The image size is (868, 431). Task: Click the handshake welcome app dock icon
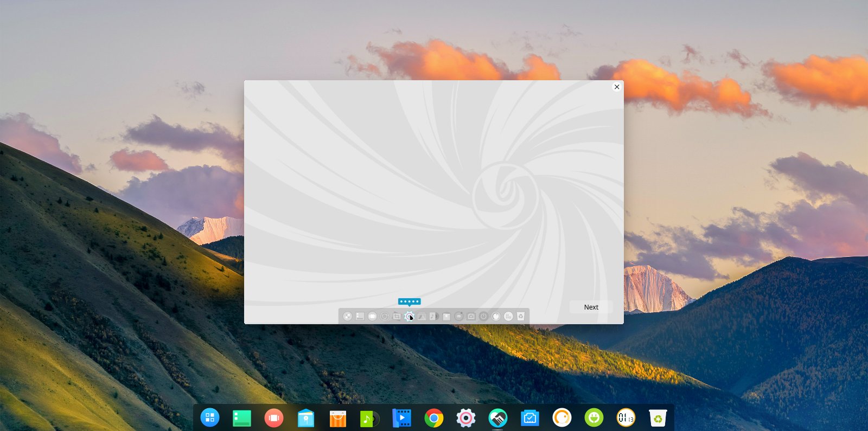(498, 418)
